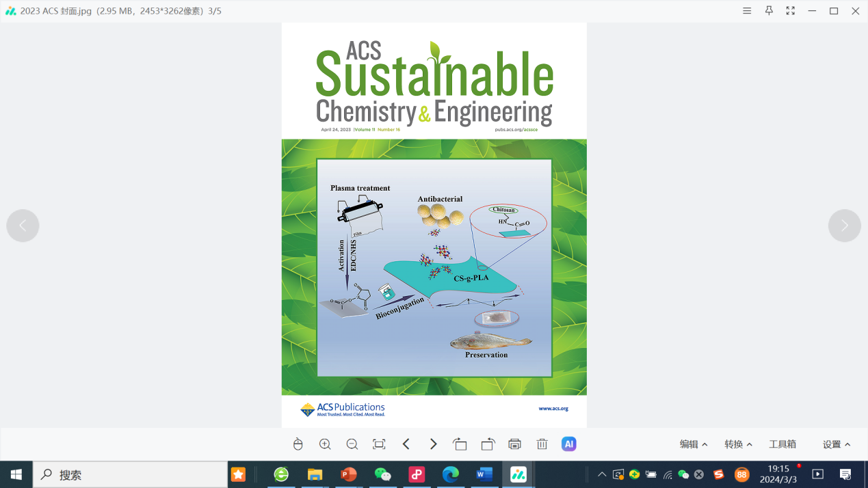Open the hamburger main menu
Screen dimensions: 868x488
747,11
